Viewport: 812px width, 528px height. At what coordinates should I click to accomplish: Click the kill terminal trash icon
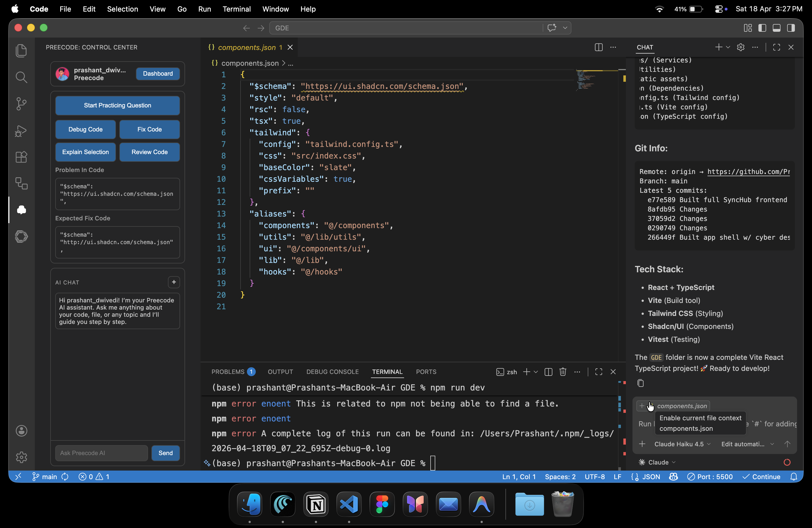point(563,372)
